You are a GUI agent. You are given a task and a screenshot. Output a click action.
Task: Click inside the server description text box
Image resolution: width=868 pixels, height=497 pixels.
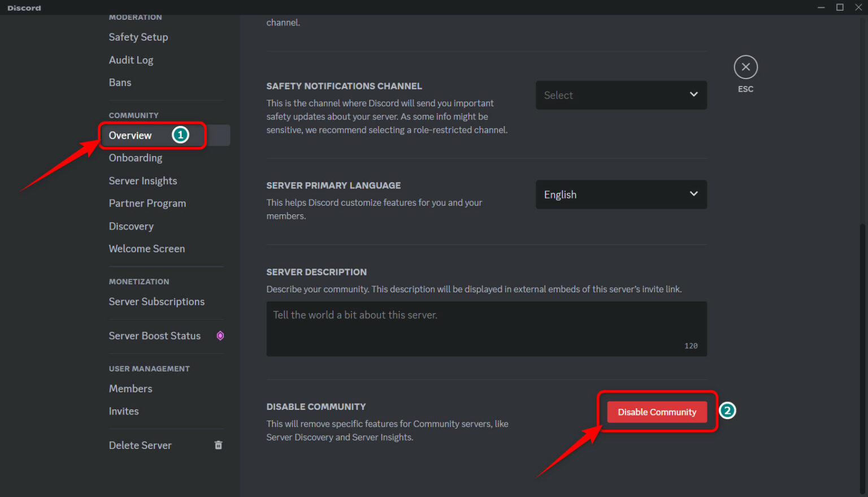click(486, 328)
